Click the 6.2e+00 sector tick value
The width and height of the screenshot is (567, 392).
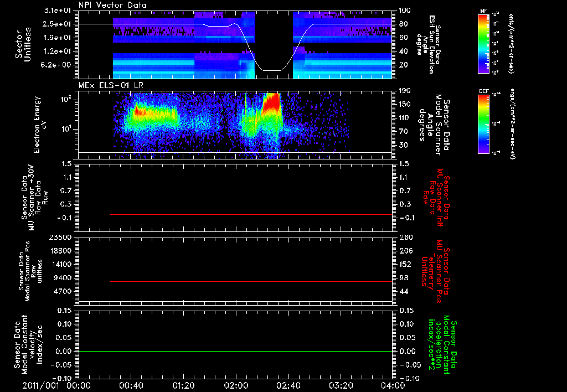pyautogui.click(x=57, y=65)
